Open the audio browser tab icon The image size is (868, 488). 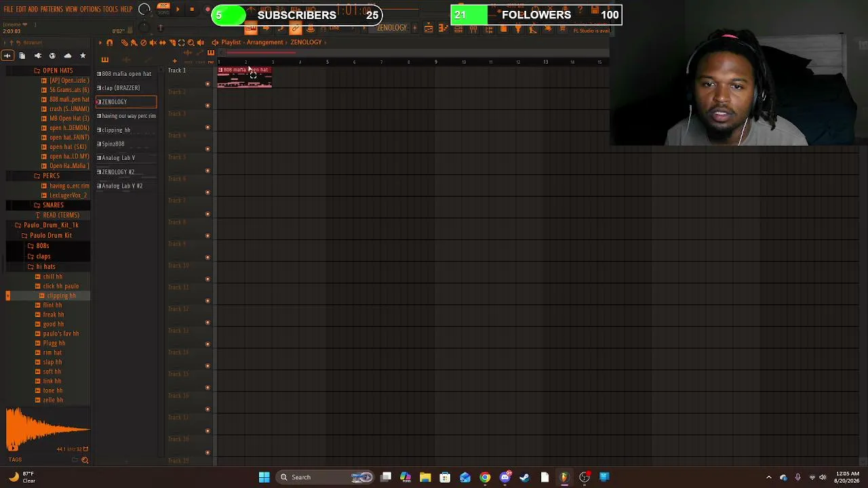[7, 56]
